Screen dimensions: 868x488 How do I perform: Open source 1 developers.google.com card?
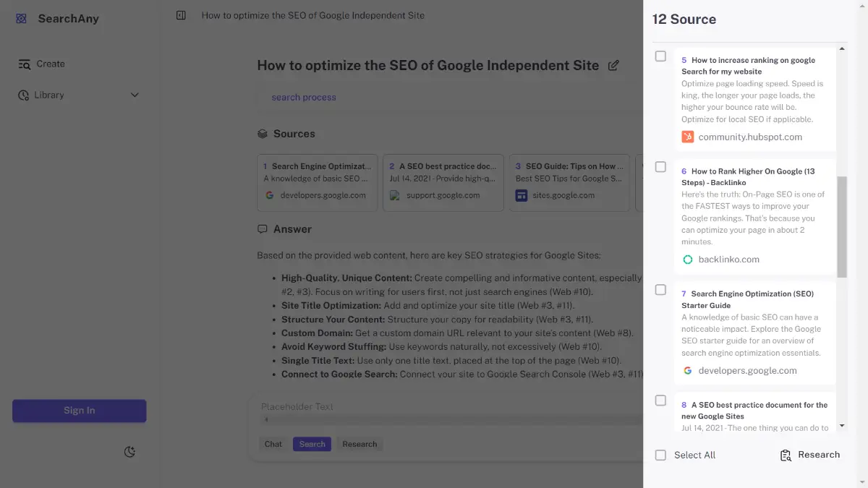[x=318, y=181]
